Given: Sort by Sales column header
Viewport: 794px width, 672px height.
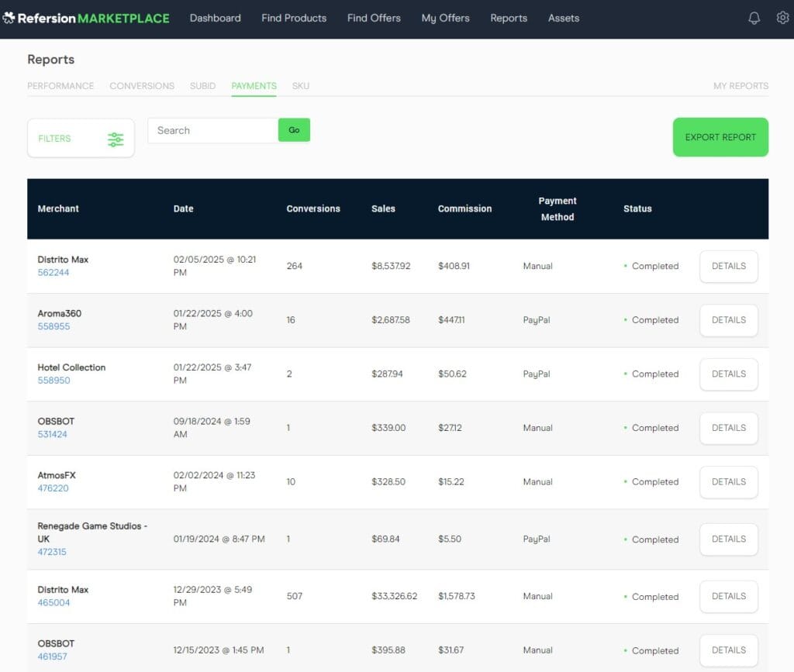Looking at the screenshot, I should (x=383, y=208).
